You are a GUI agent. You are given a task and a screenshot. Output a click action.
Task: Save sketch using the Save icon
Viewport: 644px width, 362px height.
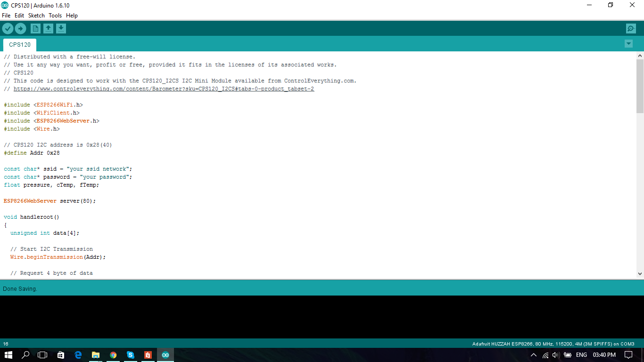(x=61, y=29)
